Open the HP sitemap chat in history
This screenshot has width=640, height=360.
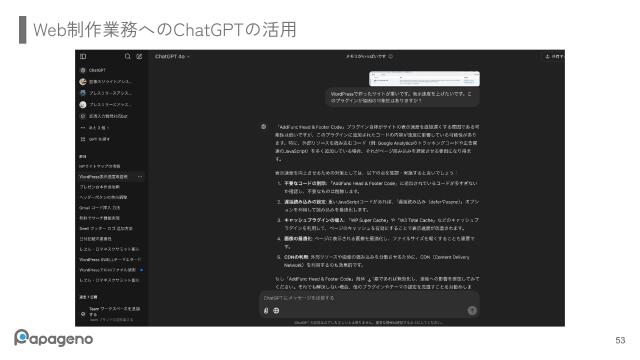100,167
